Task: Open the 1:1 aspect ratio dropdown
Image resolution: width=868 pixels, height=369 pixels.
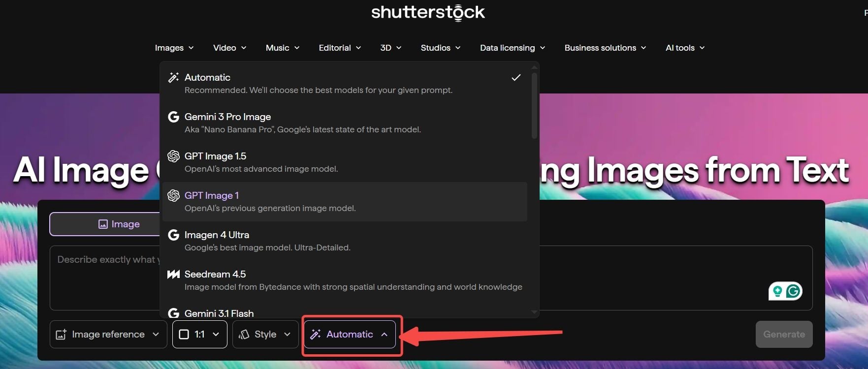Action: click(200, 334)
